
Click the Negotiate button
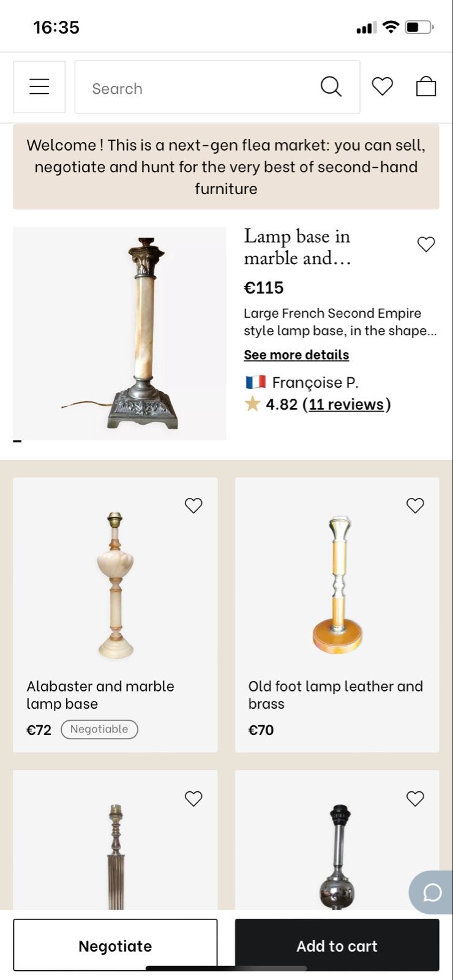coord(115,945)
